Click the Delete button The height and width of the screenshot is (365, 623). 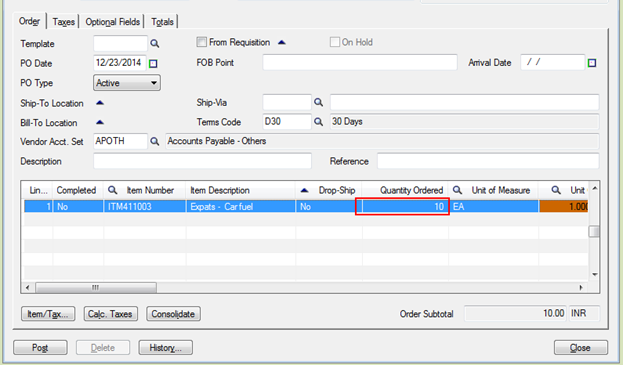(103, 348)
